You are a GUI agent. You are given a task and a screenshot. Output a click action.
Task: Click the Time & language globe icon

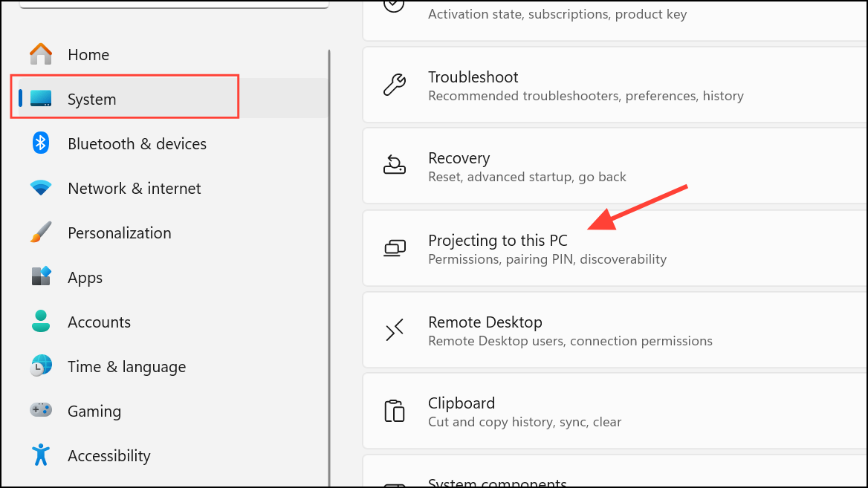pyautogui.click(x=41, y=366)
